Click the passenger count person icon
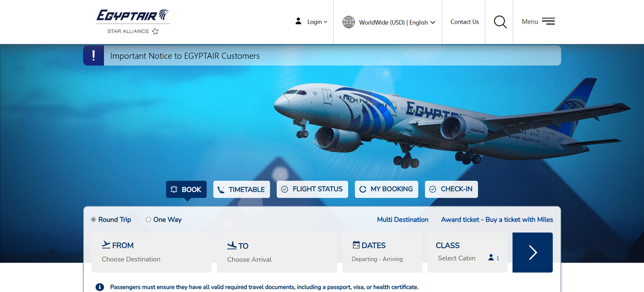The width and height of the screenshot is (644, 292). pos(491,258)
